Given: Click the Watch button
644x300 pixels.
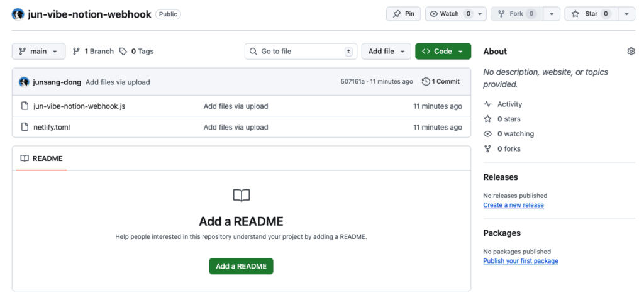Looking at the screenshot, I should [449, 14].
